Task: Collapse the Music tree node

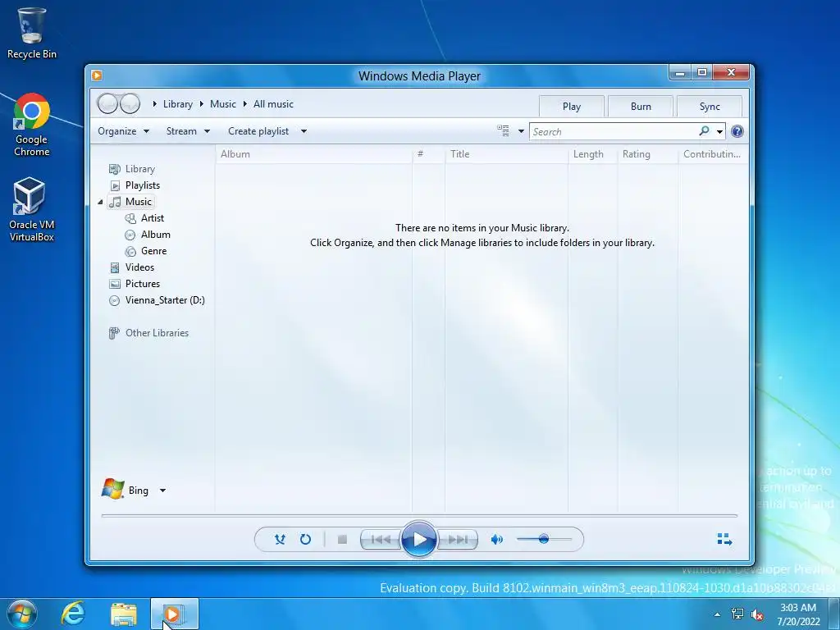Action: [100, 202]
